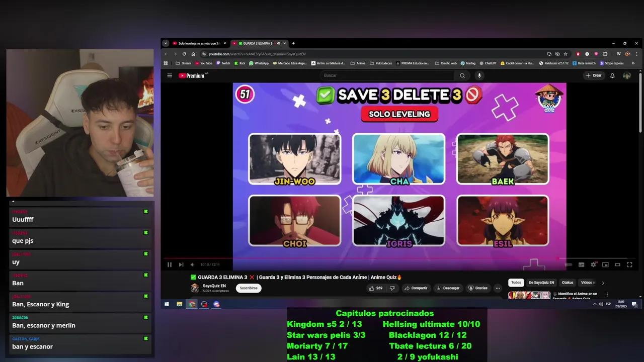The width and height of the screenshot is (644, 362).
Task: Go to the browser home page
Action: point(193,54)
